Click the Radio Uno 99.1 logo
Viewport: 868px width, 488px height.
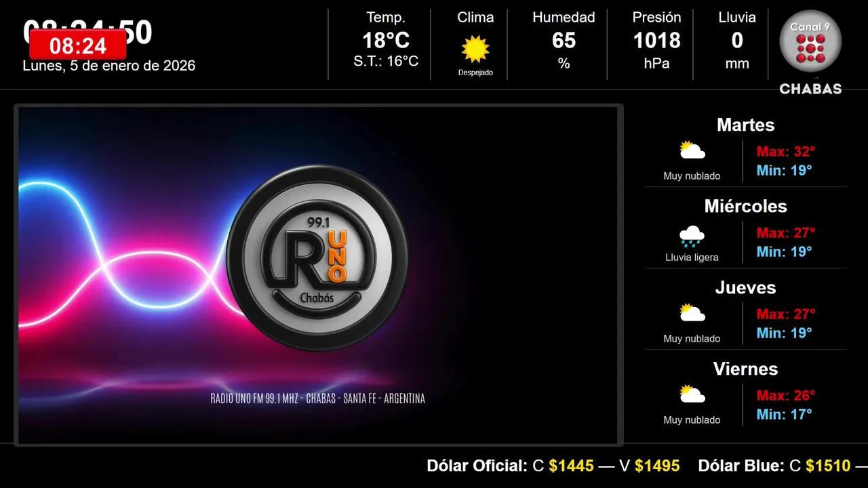(x=317, y=258)
